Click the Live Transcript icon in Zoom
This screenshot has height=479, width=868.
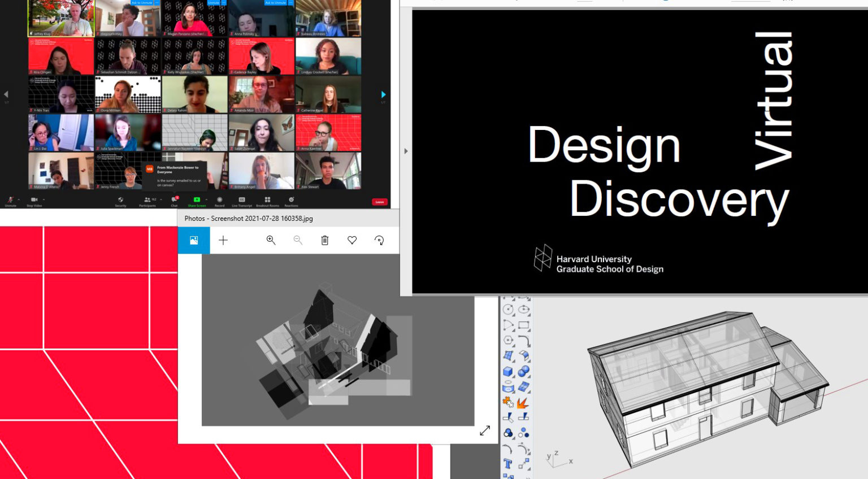click(241, 199)
